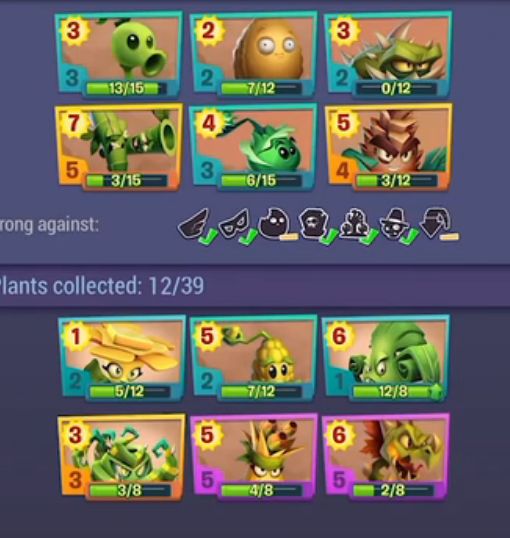Screen dimensions: 510x538
Task: Open the spiky plant card showing 0/12
Action: [388, 55]
